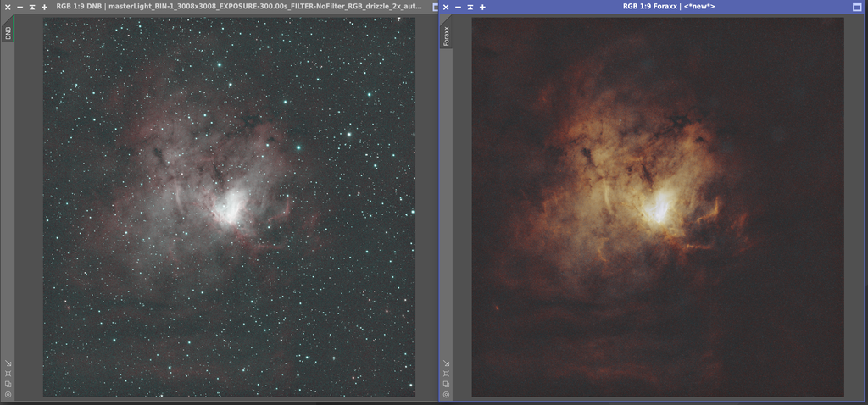
Task: Click the bright nebula core in Foraxx image
Action: 660,208
